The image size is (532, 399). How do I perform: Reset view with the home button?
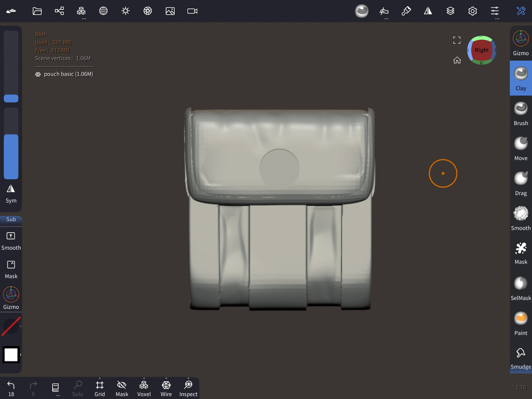pos(457,60)
